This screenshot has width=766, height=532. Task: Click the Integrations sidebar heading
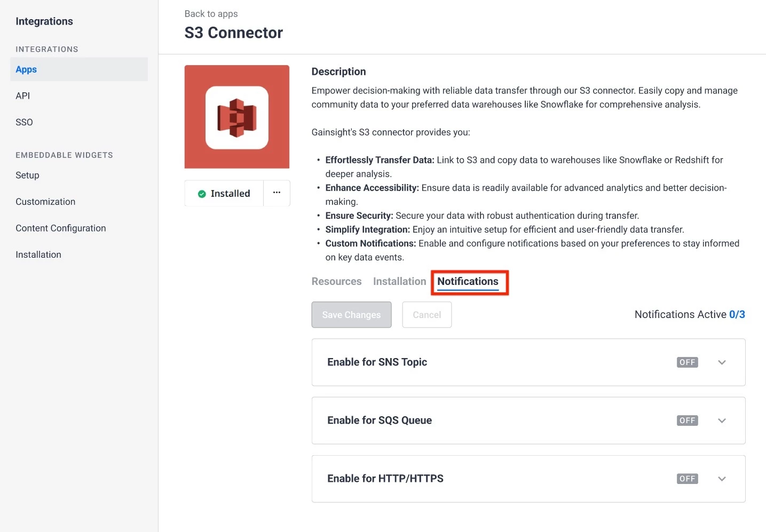(44, 21)
